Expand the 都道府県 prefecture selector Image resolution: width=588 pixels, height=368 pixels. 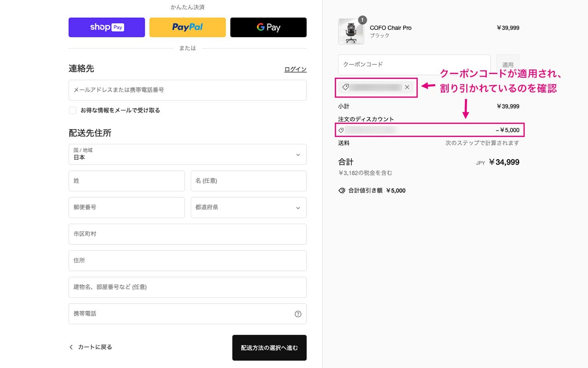point(248,207)
